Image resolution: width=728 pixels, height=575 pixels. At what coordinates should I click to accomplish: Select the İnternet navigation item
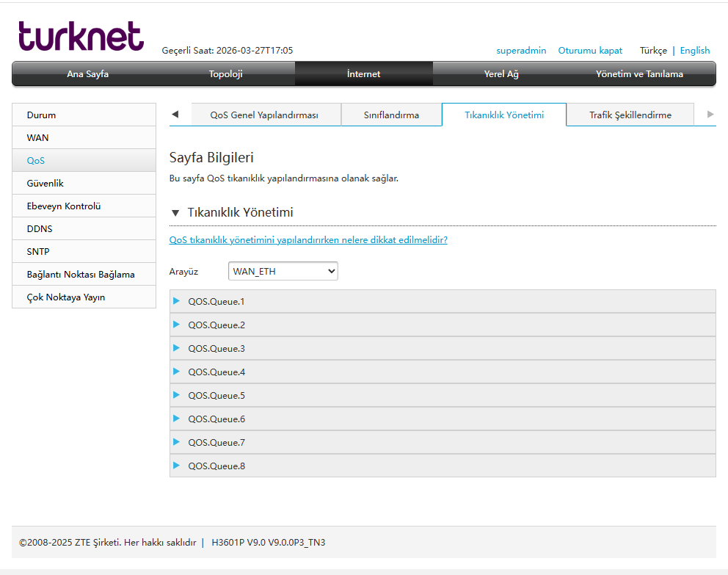coord(363,74)
